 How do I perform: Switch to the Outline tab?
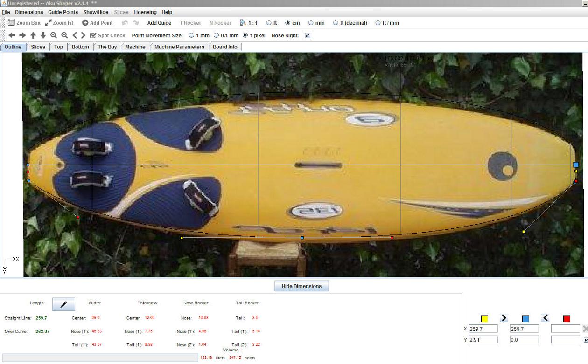(x=13, y=47)
